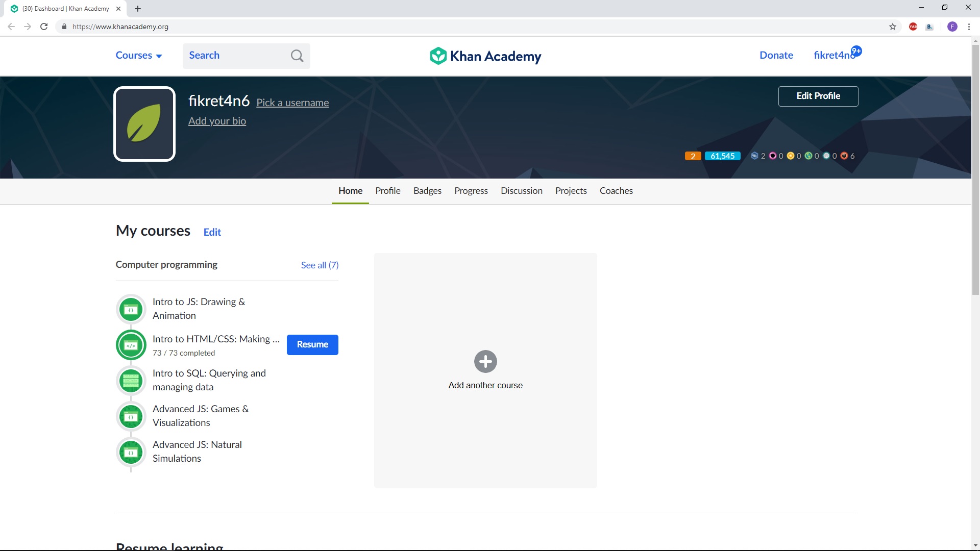
Task: Click the Intro to HTML/CSS course icon
Action: click(131, 345)
